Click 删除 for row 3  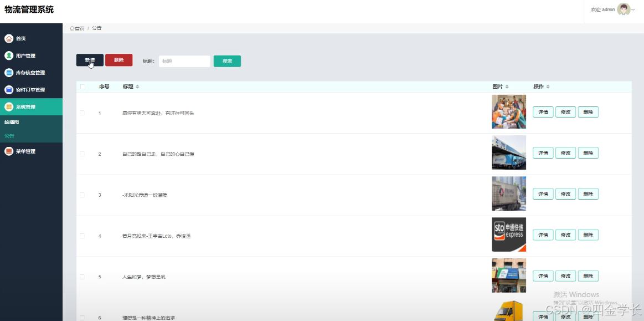coord(588,194)
